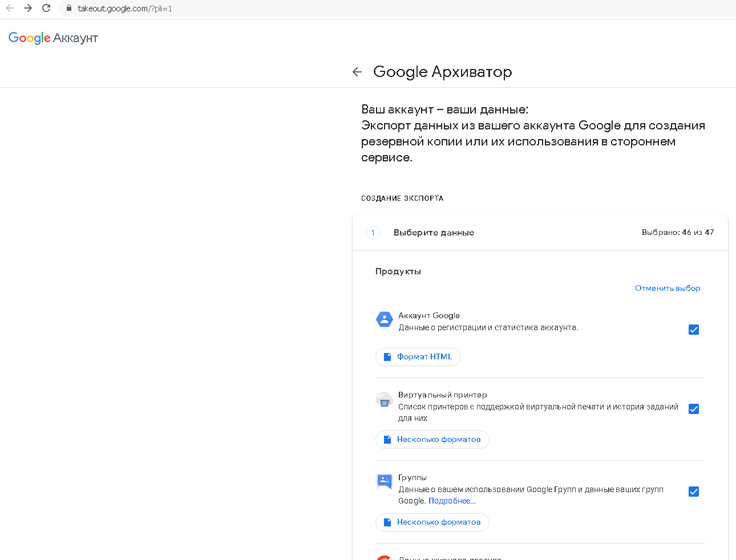Go back using arrow beside Google Архиватор
This screenshot has height=560, width=736.
click(x=357, y=72)
